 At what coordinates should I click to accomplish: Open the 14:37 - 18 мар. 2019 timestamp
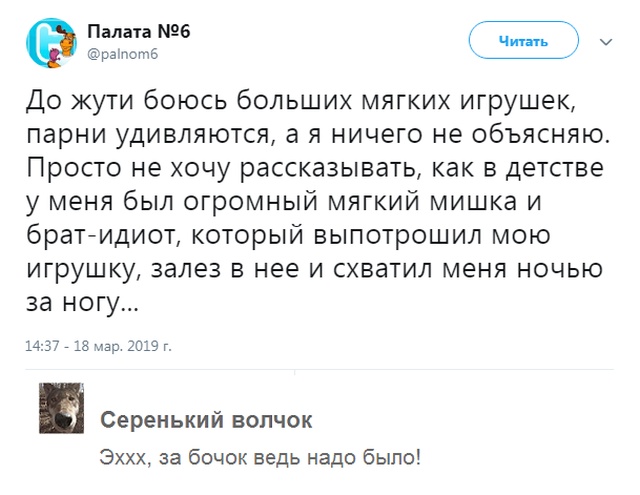click(x=99, y=346)
